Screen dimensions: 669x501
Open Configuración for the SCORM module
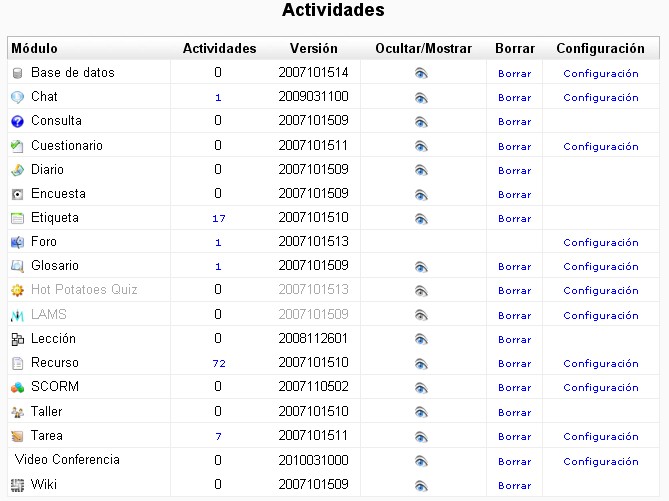pos(600,388)
